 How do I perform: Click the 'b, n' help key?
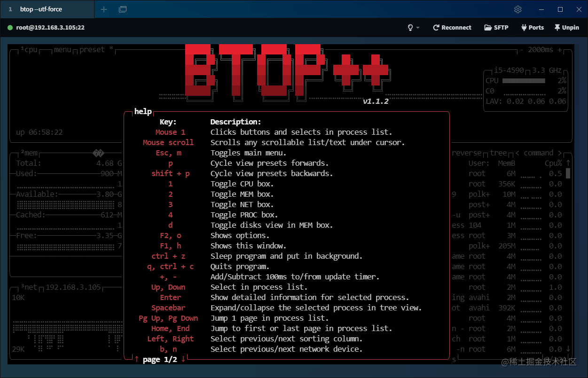(168, 349)
